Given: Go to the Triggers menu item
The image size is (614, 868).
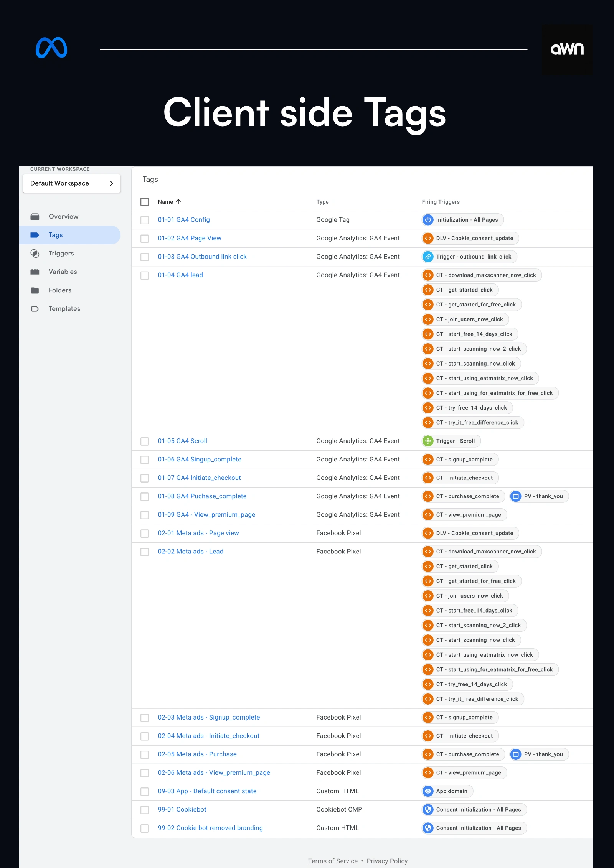Looking at the screenshot, I should [61, 254].
